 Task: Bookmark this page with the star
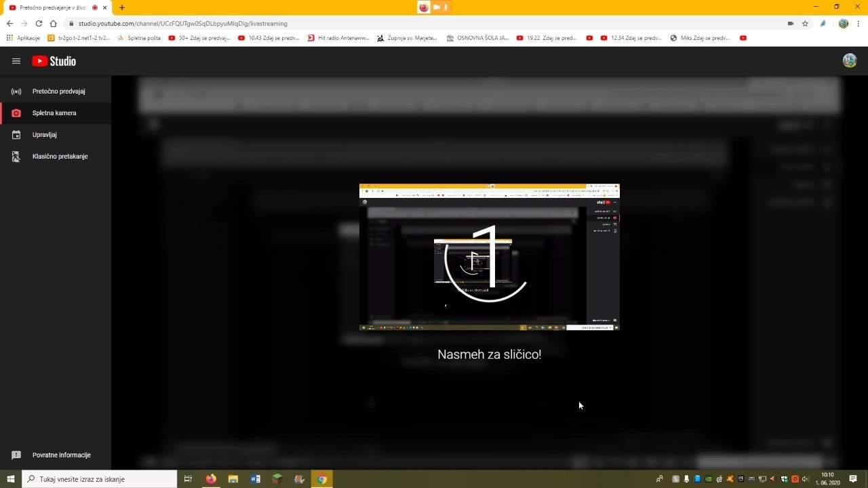point(805,24)
